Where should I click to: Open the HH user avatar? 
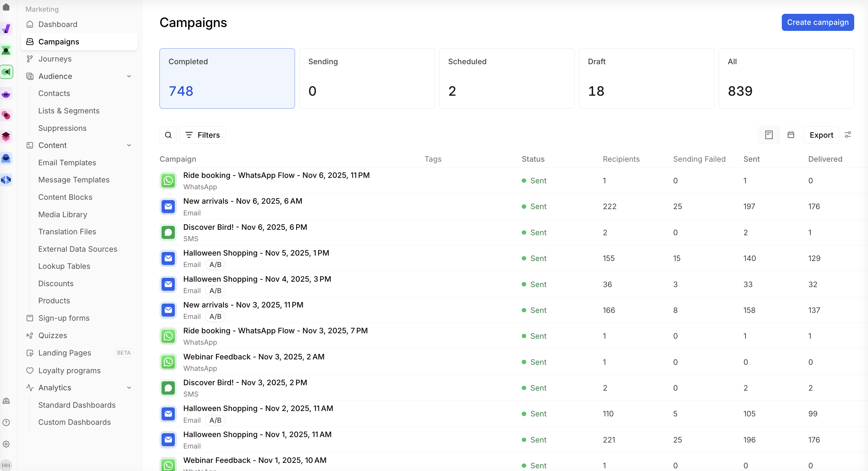tap(6, 465)
